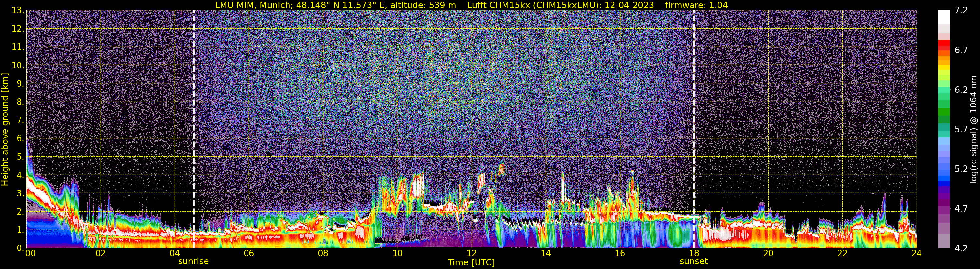Click the time tick label 18
This screenshot has width=980, height=269.
click(693, 254)
